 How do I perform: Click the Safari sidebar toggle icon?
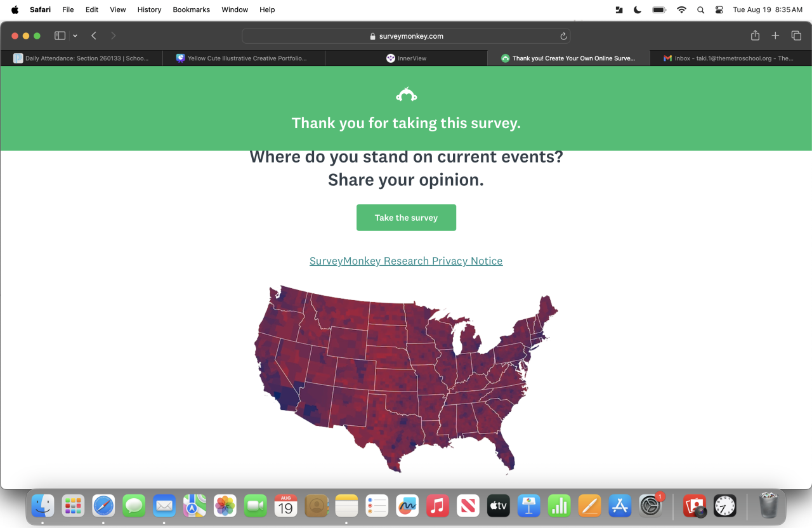coord(60,36)
